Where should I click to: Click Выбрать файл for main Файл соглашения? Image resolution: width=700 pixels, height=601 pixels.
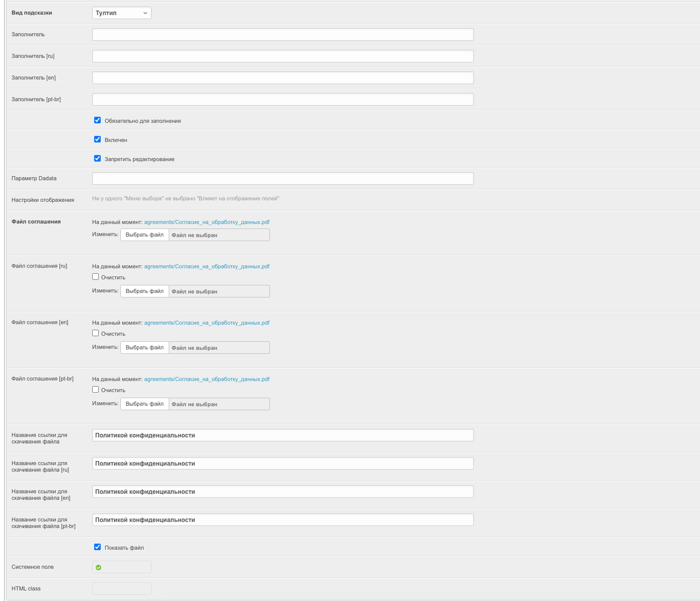pyautogui.click(x=145, y=235)
